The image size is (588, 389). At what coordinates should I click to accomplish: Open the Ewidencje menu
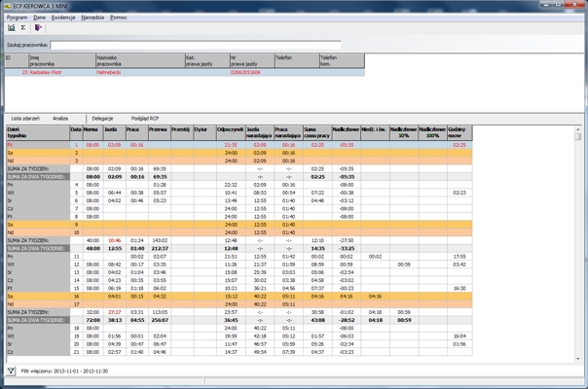click(x=64, y=18)
